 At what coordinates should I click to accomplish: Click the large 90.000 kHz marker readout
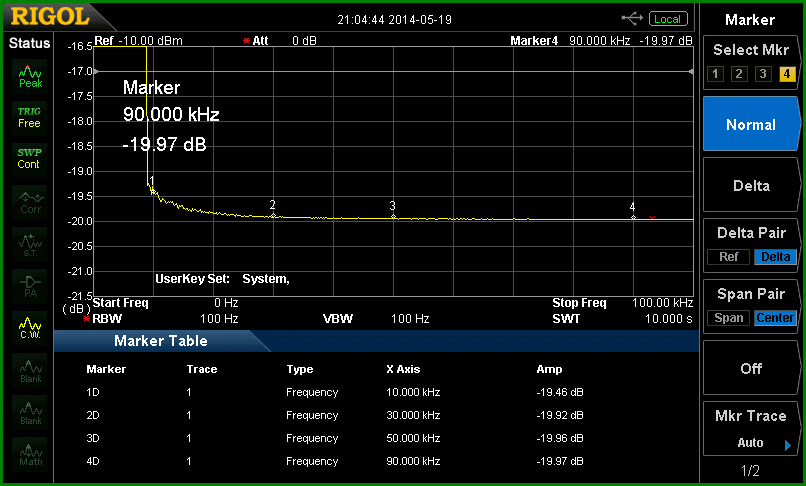[171, 114]
